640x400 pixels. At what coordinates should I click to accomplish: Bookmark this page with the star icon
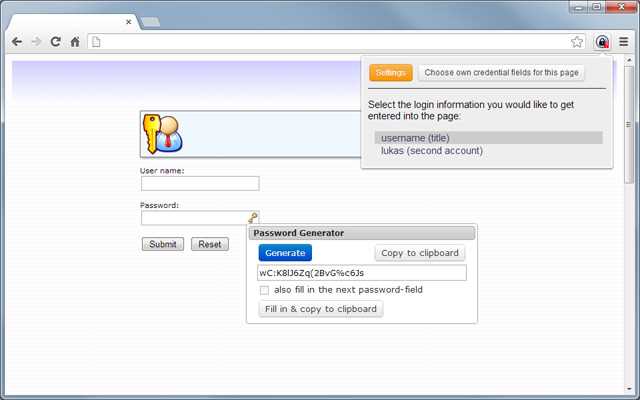[x=577, y=42]
